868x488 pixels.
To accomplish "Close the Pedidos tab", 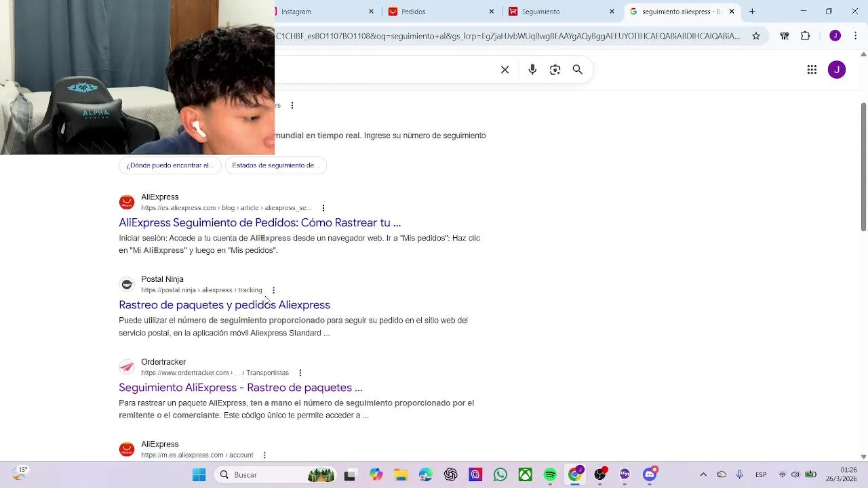I will 492,12.
